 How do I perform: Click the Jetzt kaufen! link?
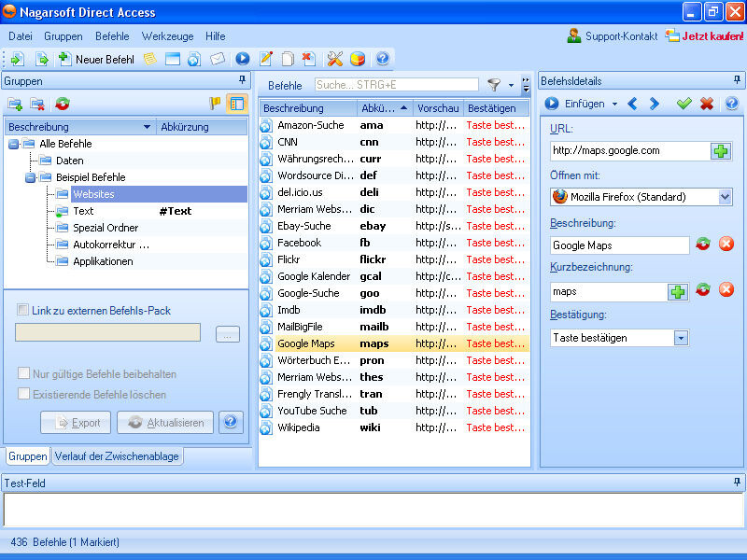click(x=705, y=36)
